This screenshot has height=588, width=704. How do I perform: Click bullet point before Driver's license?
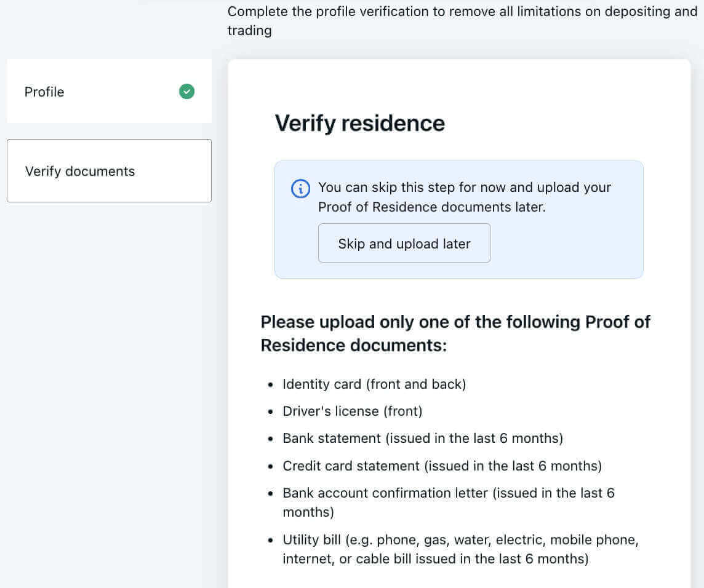(x=271, y=412)
